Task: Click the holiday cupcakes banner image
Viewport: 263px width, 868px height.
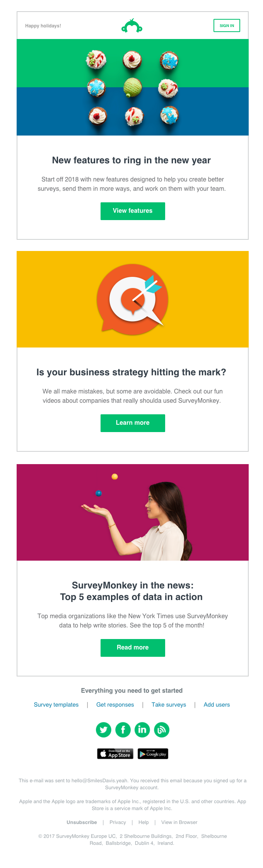Action: tap(133, 87)
